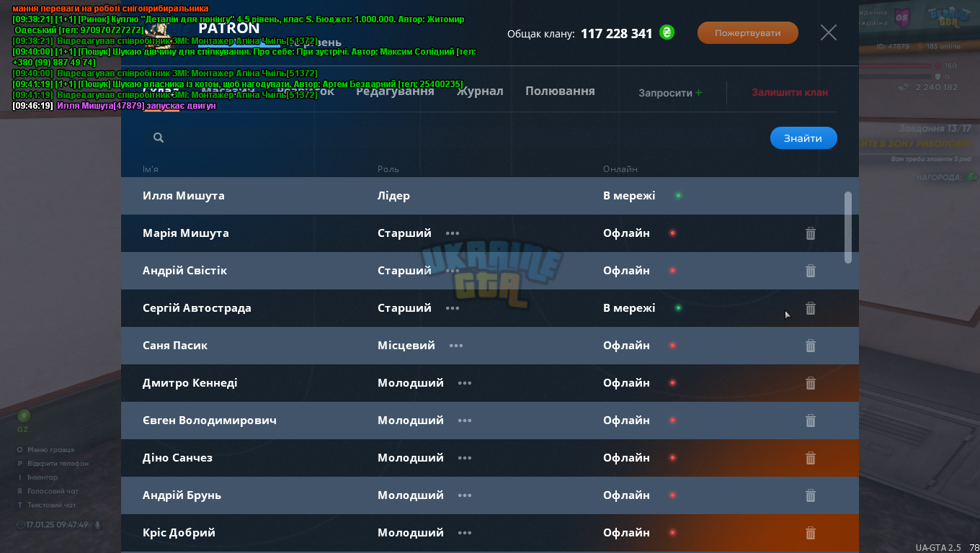This screenshot has width=980, height=553.
Task: Click the green hryvnia currency icon
Action: (667, 32)
